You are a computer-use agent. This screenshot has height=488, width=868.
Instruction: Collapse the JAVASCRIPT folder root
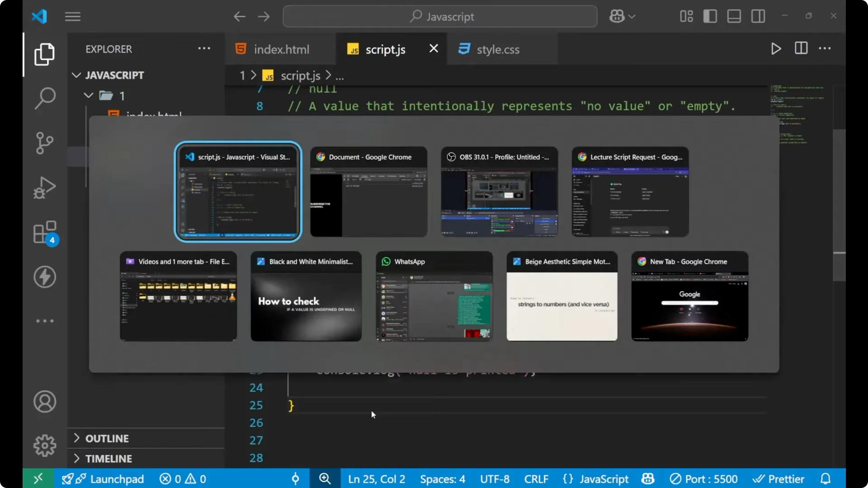pyautogui.click(x=114, y=75)
